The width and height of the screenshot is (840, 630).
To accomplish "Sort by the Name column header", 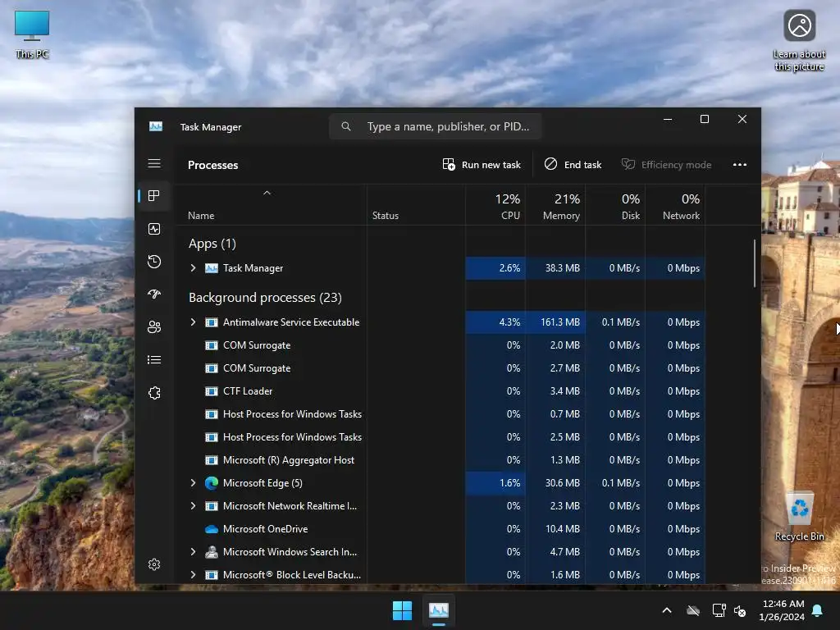I will coord(271,206).
